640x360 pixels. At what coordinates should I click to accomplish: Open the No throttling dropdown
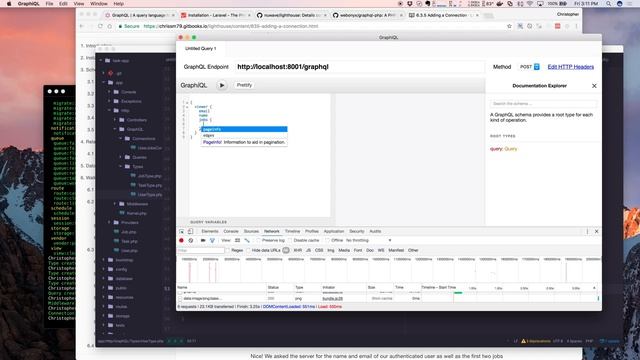(369, 240)
